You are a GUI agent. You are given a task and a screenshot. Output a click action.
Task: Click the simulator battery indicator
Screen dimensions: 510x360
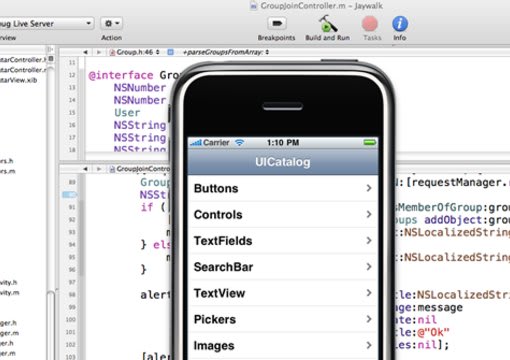coord(370,143)
